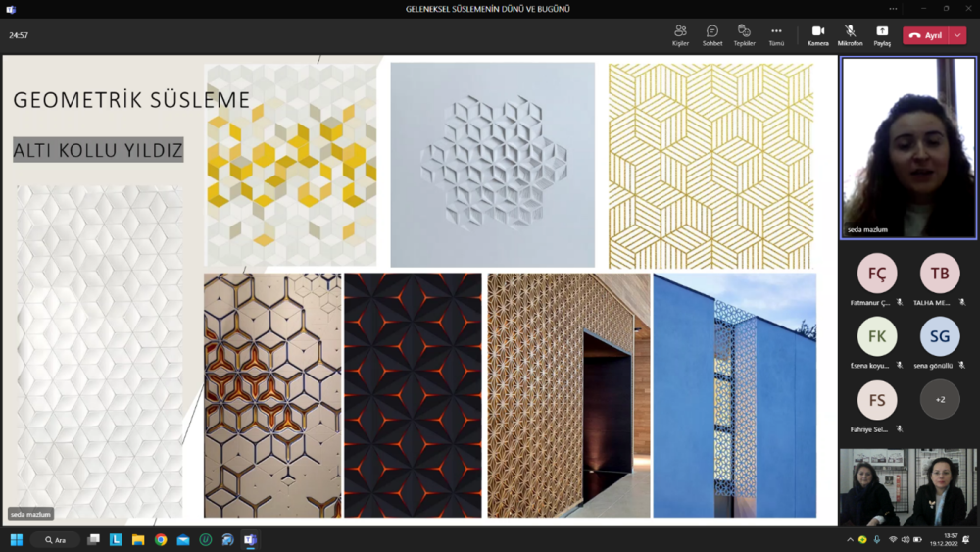Select seda mazlum's video thumbnail
This screenshot has width=980, height=552.
tap(908, 147)
